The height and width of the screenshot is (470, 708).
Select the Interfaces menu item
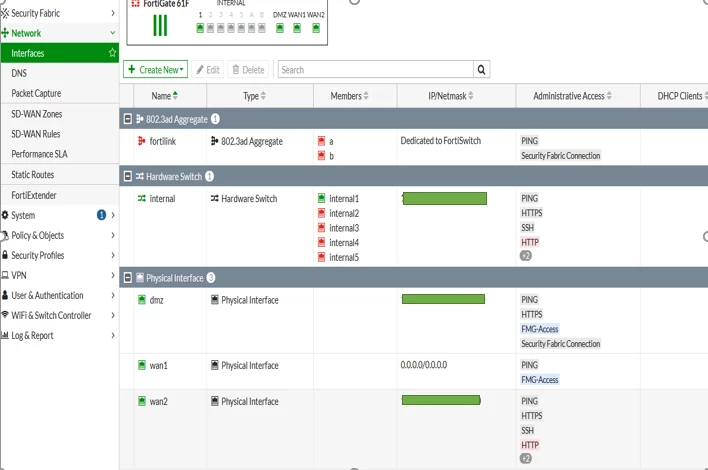point(59,53)
